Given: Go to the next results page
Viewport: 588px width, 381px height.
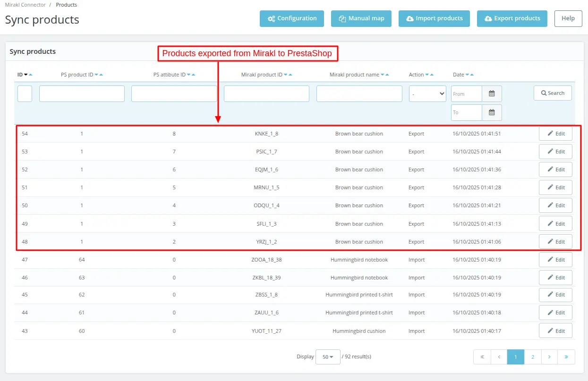Looking at the screenshot, I should tap(549, 357).
